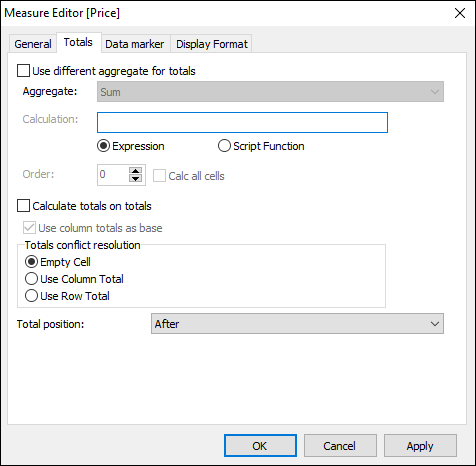Viewport: 476px width, 466px height.
Task: Open the Aggregate Sum dropdown
Action: (x=270, y=92)
